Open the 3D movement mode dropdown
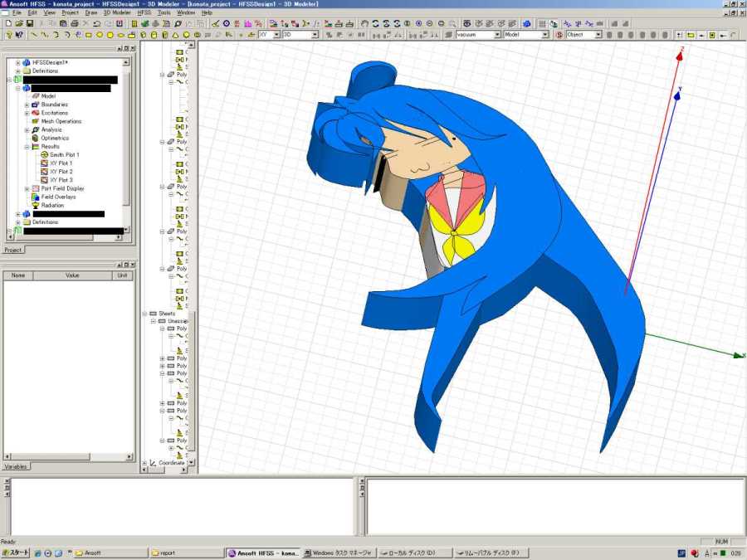This screenshot has width=747, height=560. [315, 35]
